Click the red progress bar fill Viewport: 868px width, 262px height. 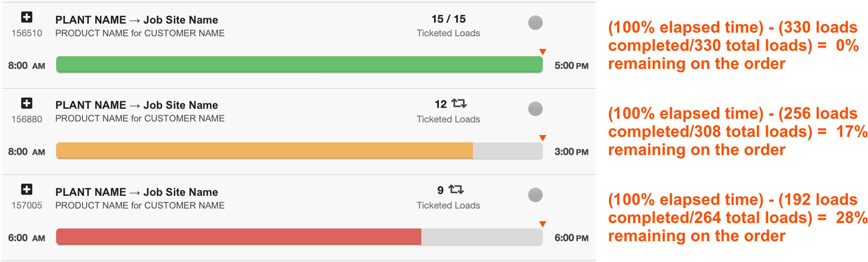239,237
